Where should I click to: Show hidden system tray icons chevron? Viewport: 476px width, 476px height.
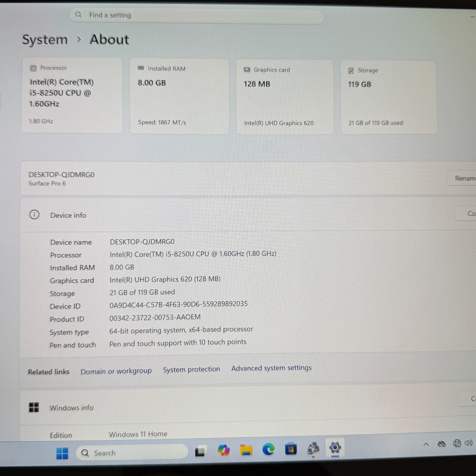click(x=426, y=444)
